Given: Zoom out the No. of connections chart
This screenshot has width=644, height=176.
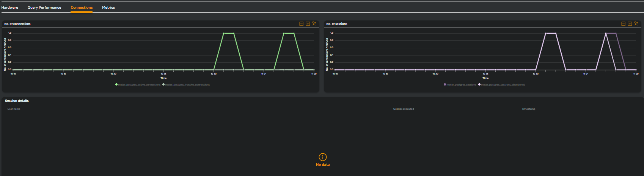Looking at the screenshot, I should pos(301,24).
